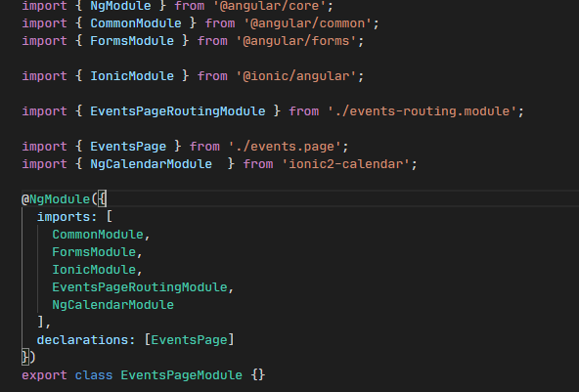Click the '@angular/common' import path string
Screen dimensions: 579x392
[307, 23]
